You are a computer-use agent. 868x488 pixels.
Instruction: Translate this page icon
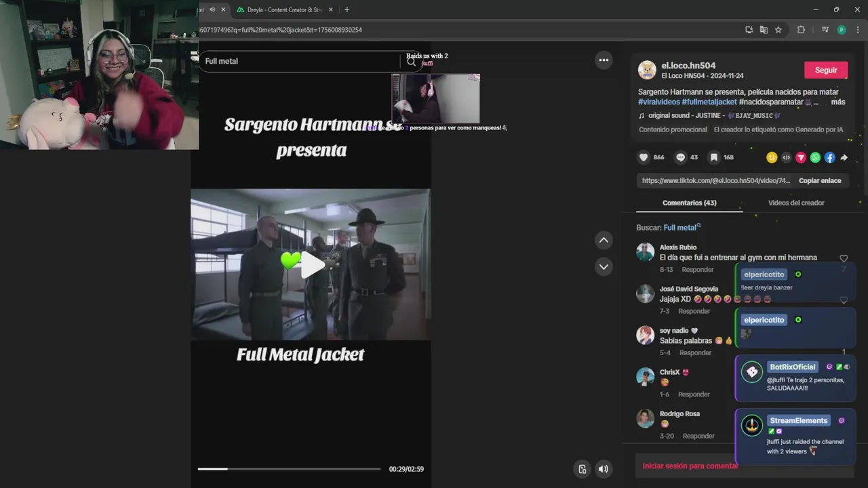(764, 30)
